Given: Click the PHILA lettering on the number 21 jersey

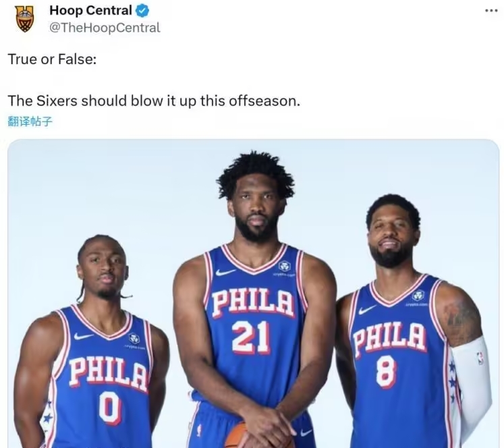Looking at the screenshot, I should 254,303.
